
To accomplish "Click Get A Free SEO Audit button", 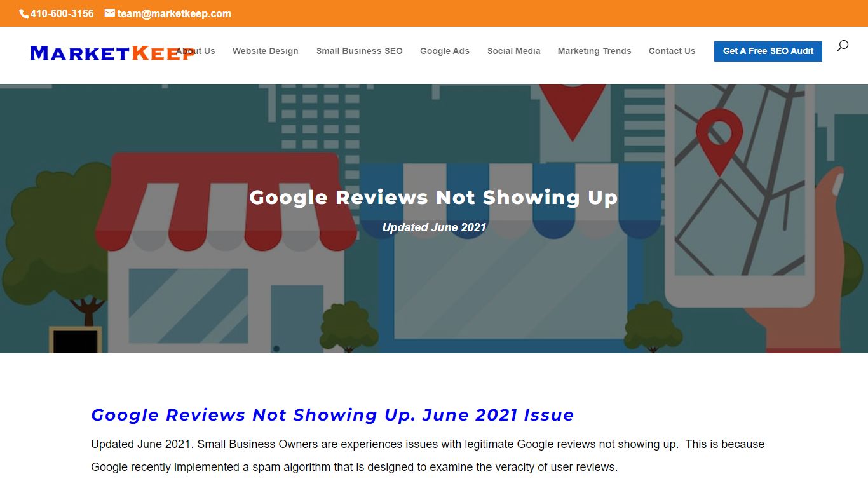I will tap(768, 51).
